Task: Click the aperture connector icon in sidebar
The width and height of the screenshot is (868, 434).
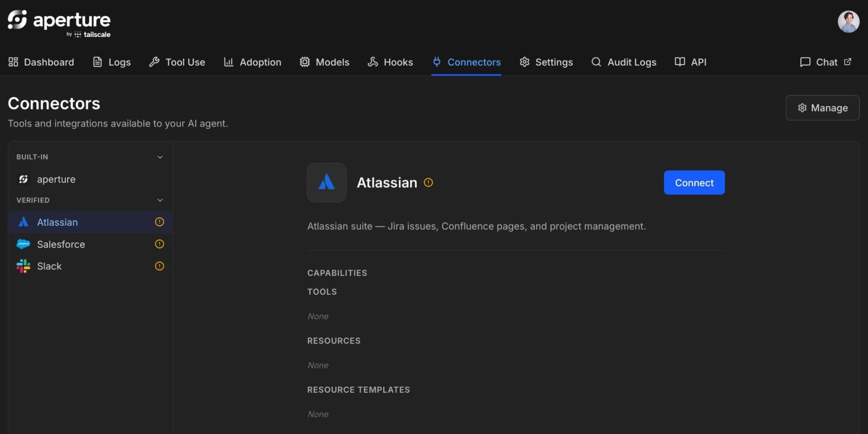Action: 23,179
